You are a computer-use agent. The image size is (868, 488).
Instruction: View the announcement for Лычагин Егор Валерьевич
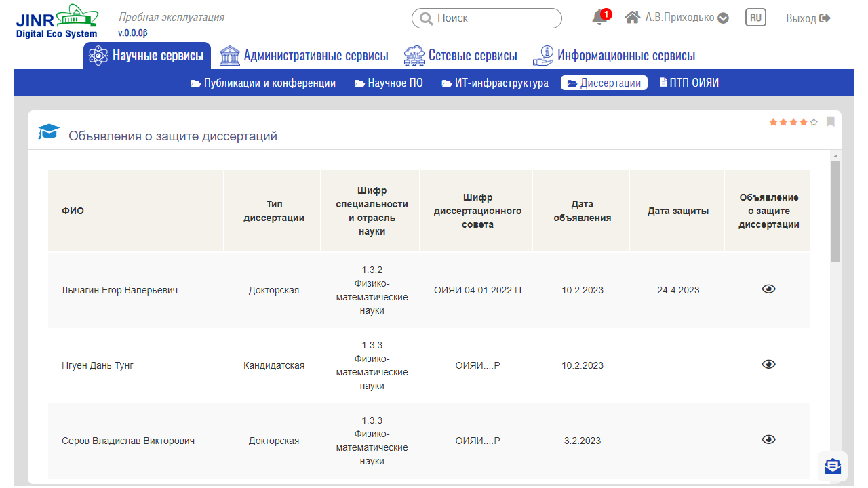click(768, 289)
